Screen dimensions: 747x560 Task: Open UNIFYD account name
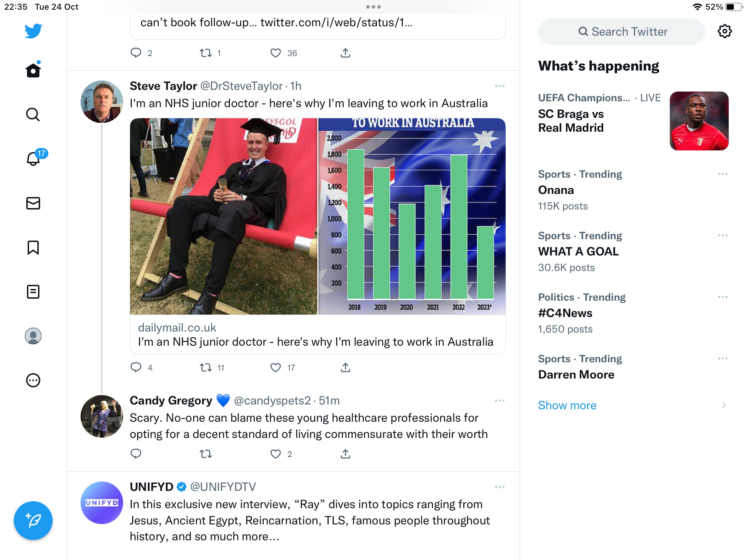(x=151, y=487)
